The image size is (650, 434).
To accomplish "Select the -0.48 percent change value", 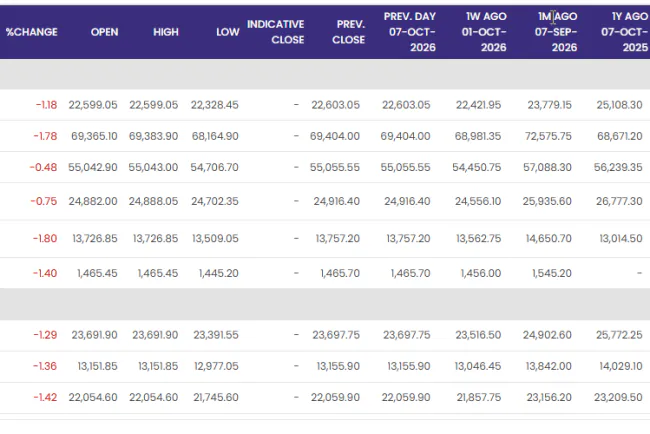I will click(43, 167).
